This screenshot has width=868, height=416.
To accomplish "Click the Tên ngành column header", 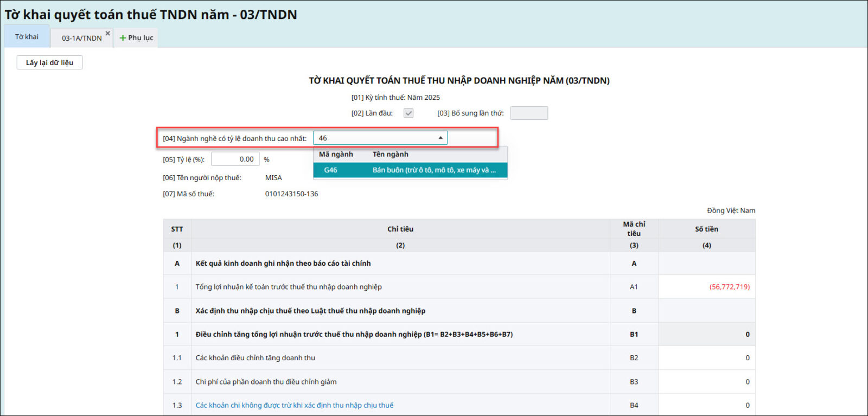I will tap(391, 155).
